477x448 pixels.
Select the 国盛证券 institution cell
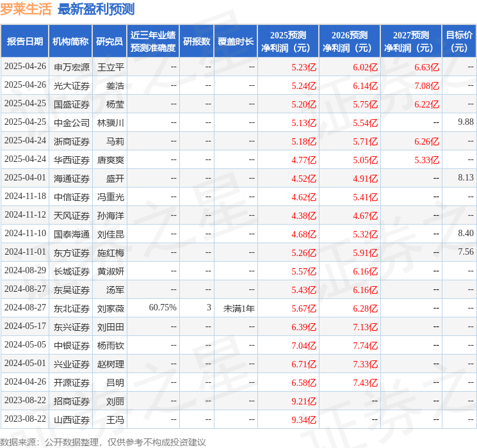coord(72,104)
